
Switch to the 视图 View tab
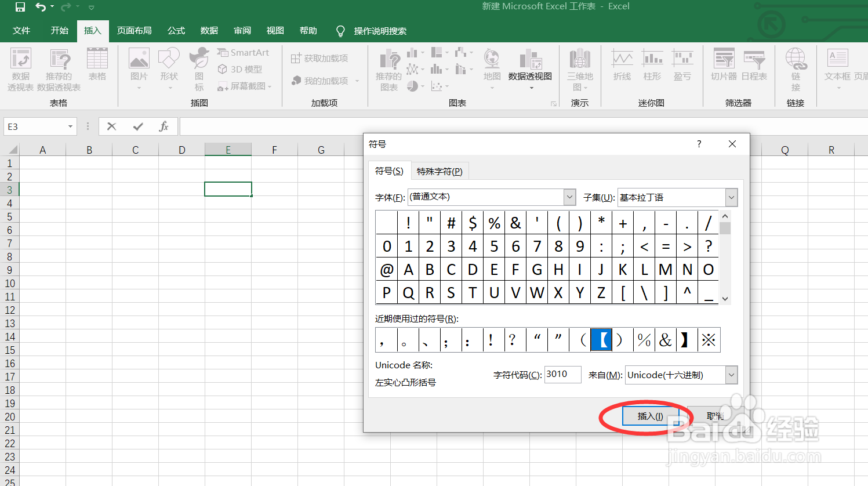pyautogui.click(x=275, y=30)
